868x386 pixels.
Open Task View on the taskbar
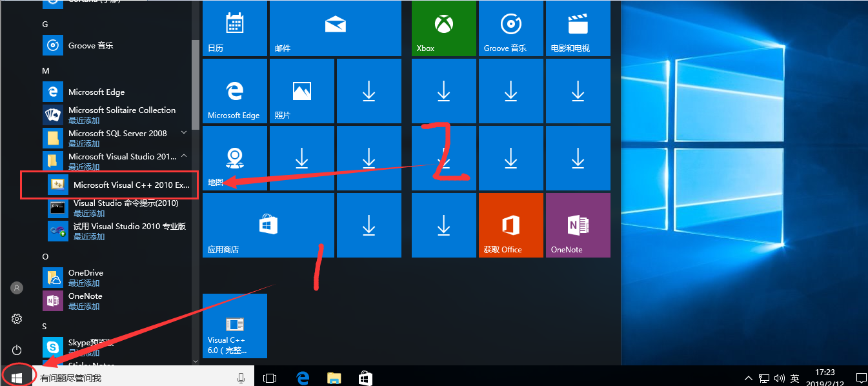pyautogui.click(x=270, y=378)
